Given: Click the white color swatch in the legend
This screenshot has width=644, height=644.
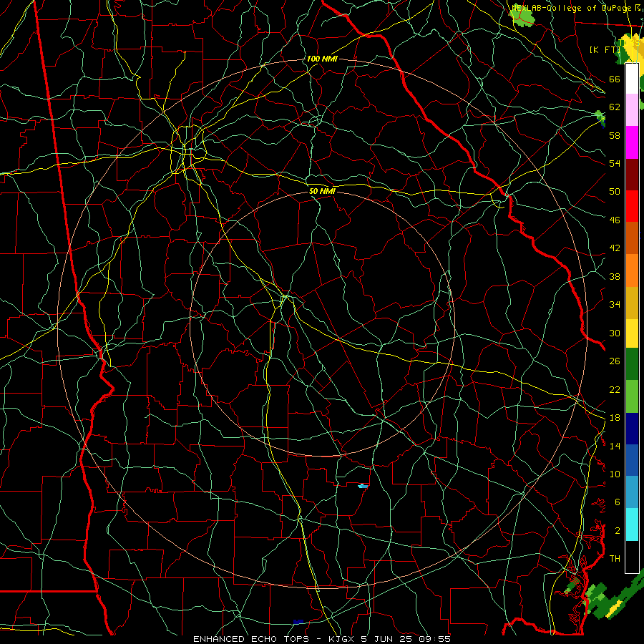Looking at the screenshot, I should [x=632, y=79].
